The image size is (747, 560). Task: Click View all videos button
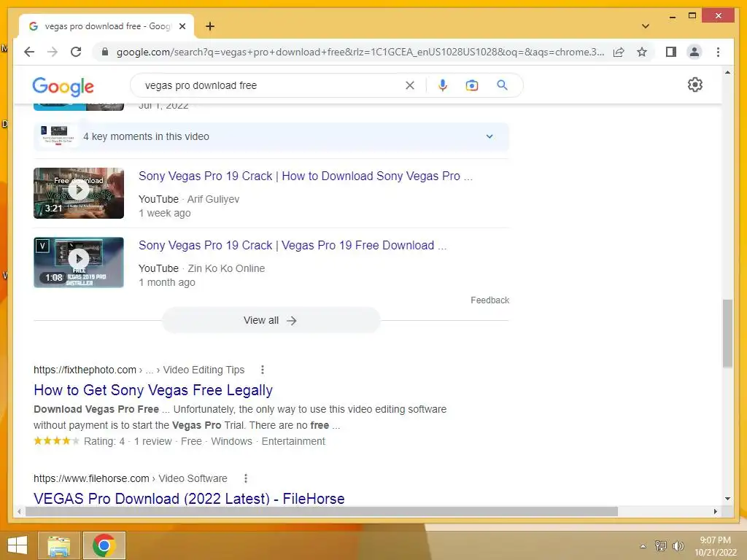click(271, 321)
